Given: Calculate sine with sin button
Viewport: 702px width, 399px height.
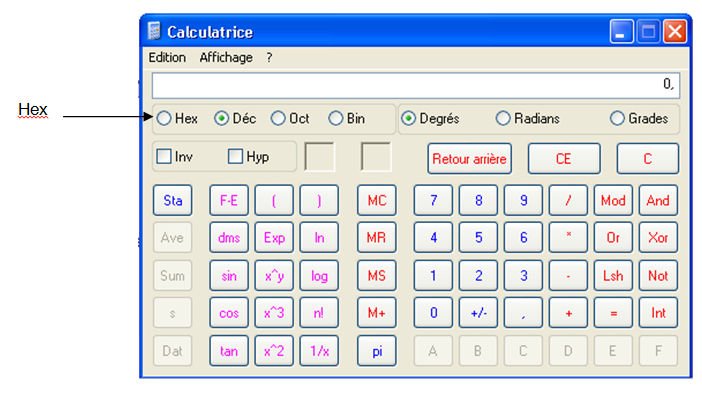Looking at the screenshot, I should (x=229, y=275).
